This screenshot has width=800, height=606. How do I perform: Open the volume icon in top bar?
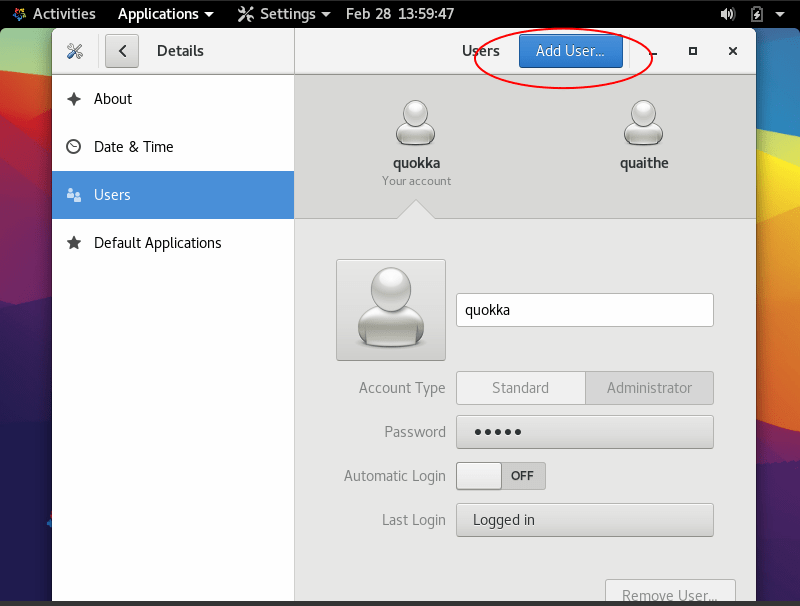(x=727, y=14)
